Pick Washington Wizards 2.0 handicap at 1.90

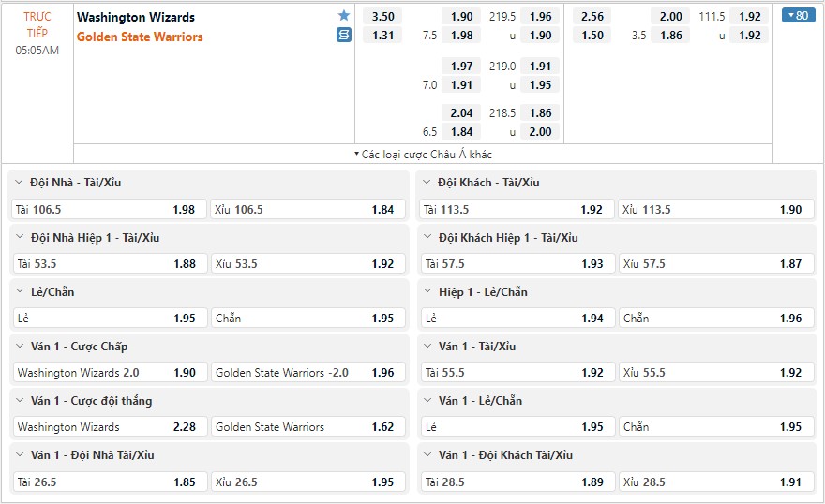[110, 372]
